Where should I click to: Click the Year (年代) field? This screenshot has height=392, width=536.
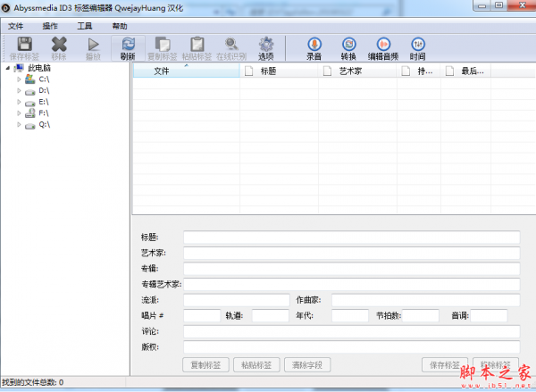point(350,315)
